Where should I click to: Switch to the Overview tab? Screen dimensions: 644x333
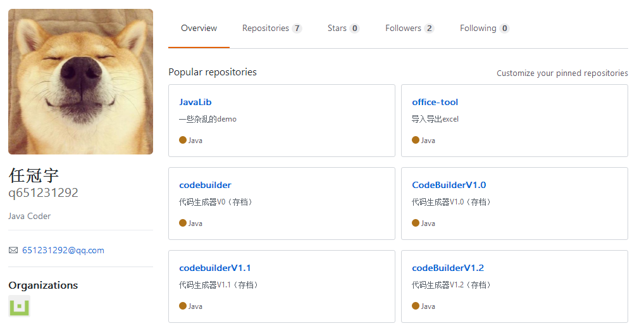point(199,28)
